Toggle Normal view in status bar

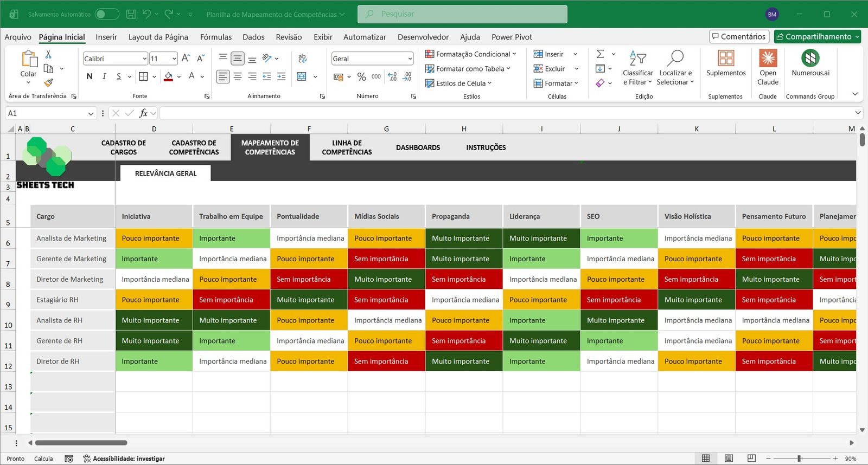tap(706, 458)
